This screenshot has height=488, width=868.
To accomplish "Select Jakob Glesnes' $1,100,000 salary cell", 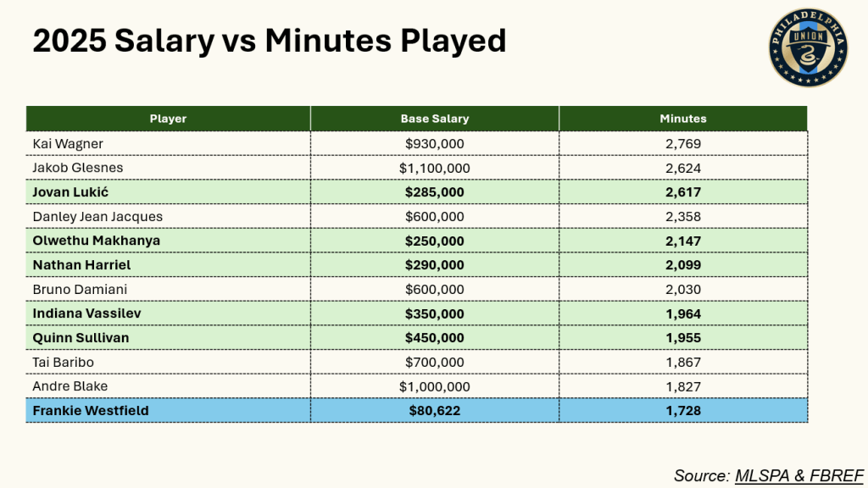I will coord(434,169).
